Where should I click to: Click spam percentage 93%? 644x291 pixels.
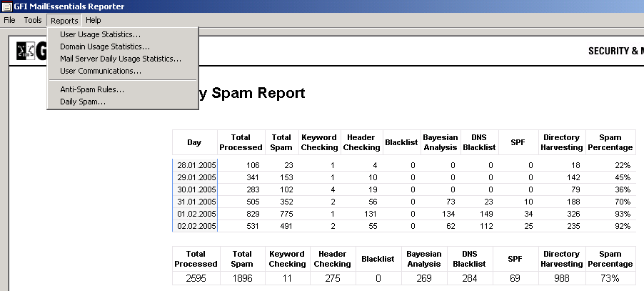[623, 214]
